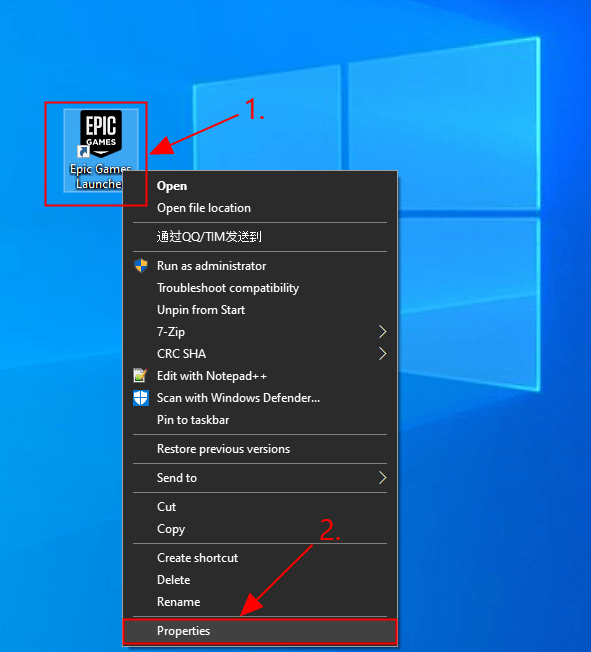Open the CRC SHA submenu entry

pos(260,354)
